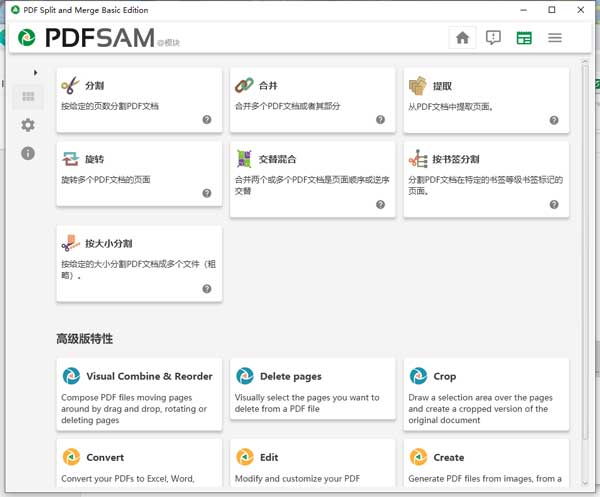Open help for the 按大小分割 module

[x=207, y=288]
